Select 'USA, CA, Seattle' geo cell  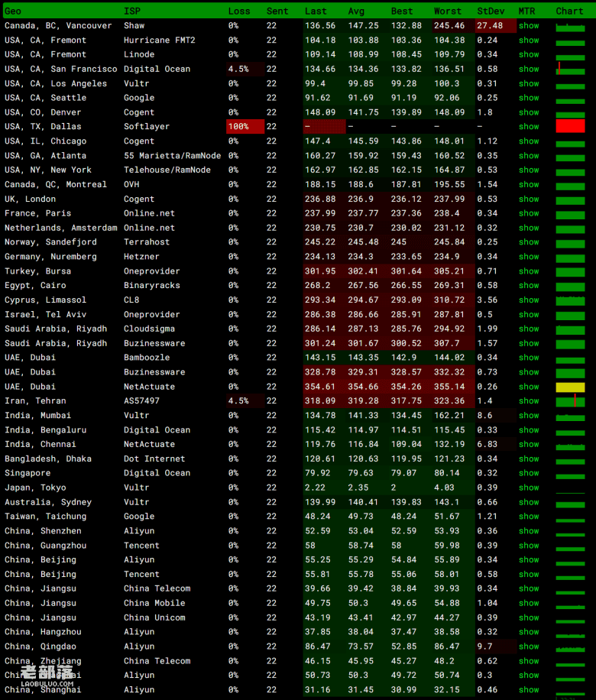coord(46,98)
